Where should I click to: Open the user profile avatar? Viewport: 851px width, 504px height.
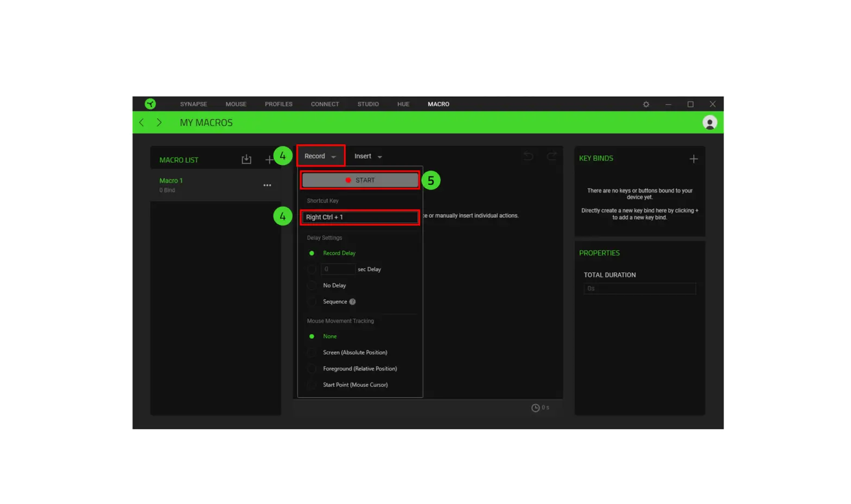pos(709,123)
